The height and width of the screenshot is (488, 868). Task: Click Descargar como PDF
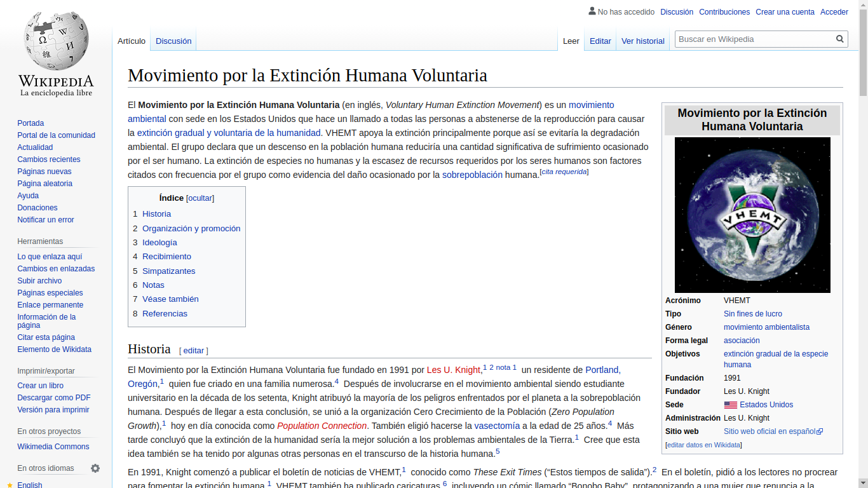(54, 398)
